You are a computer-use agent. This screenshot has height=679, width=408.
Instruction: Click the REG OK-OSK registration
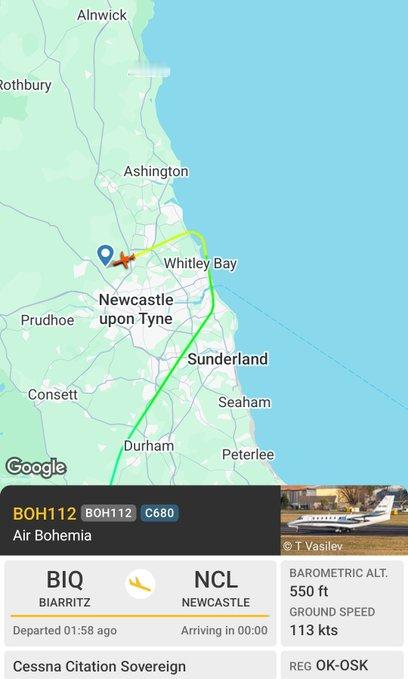point(329,665)
